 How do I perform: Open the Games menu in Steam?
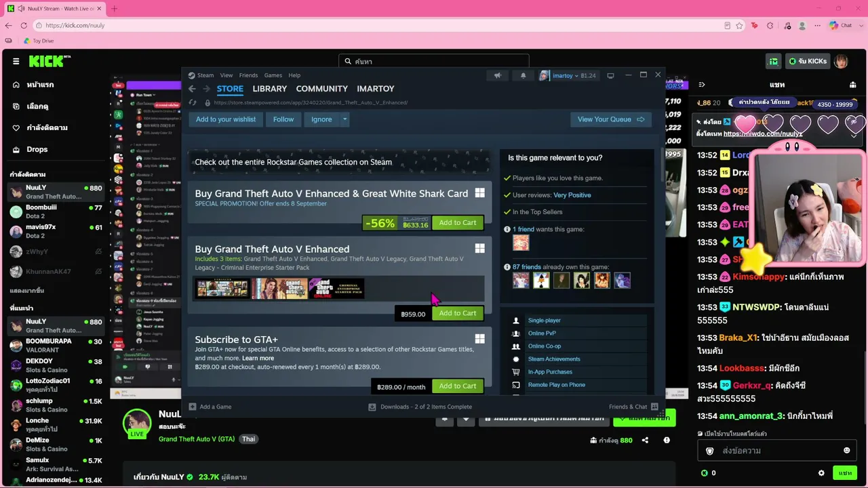(x=273, y=75)
